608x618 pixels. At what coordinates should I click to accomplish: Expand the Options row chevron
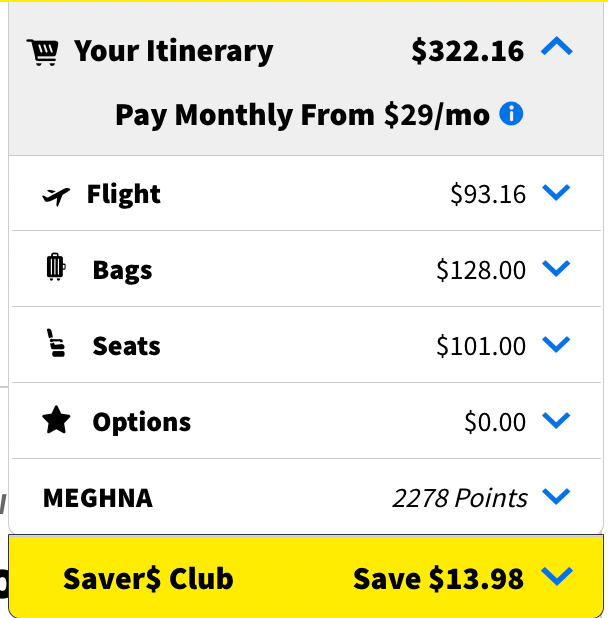point(555,420)
